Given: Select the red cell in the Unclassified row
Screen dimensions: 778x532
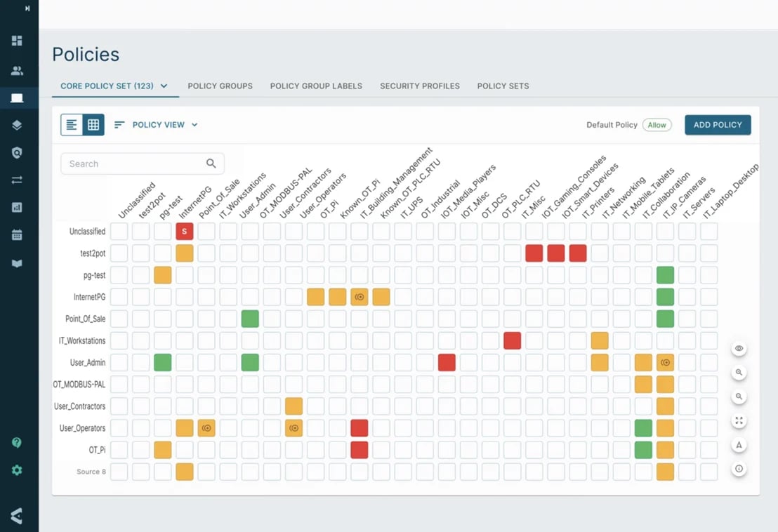Looking at the screenshot, I should 184,231.
